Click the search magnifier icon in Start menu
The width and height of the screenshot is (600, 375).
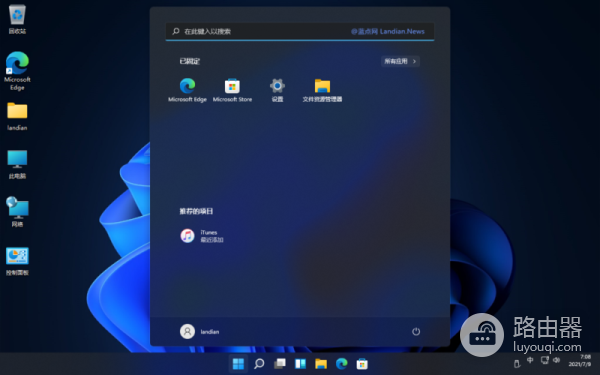(x=176, y=31)
